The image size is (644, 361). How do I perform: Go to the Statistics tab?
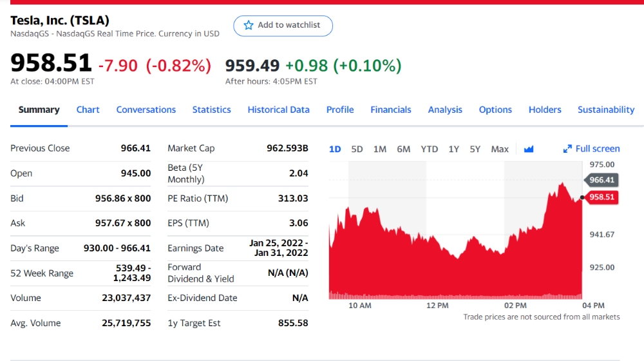[211, 110]
